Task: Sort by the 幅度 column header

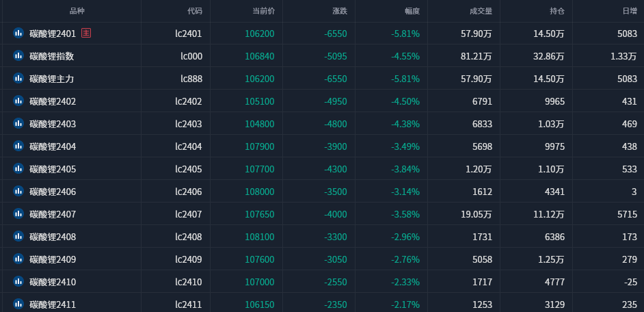Action: coord(412,11)
